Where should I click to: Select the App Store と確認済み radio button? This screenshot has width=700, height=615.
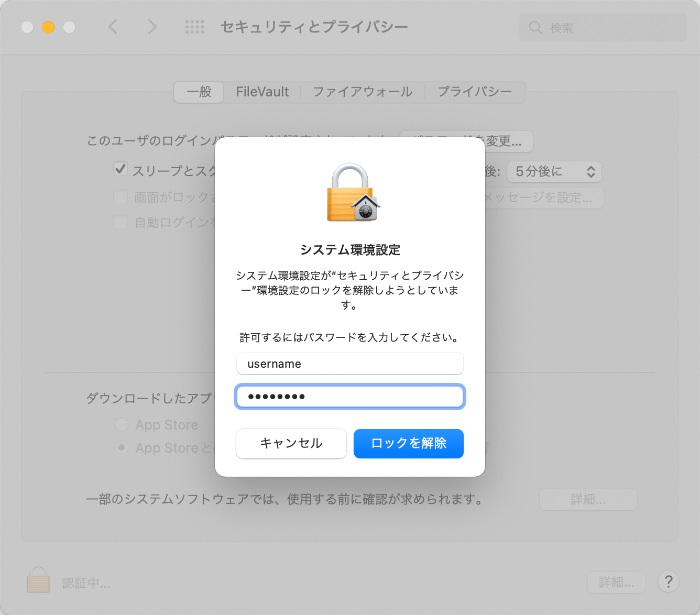[x=122, y=447]
